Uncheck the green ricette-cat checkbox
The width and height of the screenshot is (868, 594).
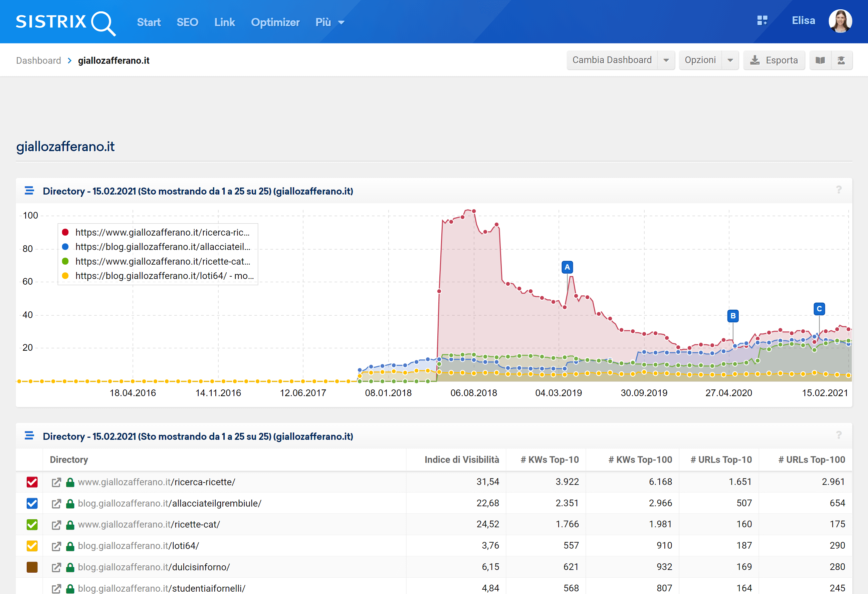pos(32,525)
